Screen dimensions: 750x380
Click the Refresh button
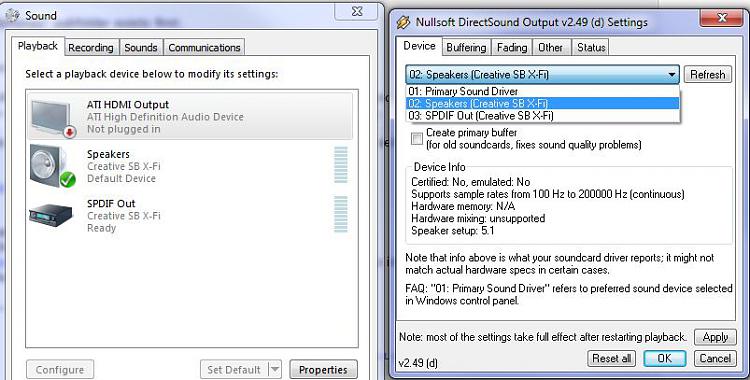click(x=707, y=75)
